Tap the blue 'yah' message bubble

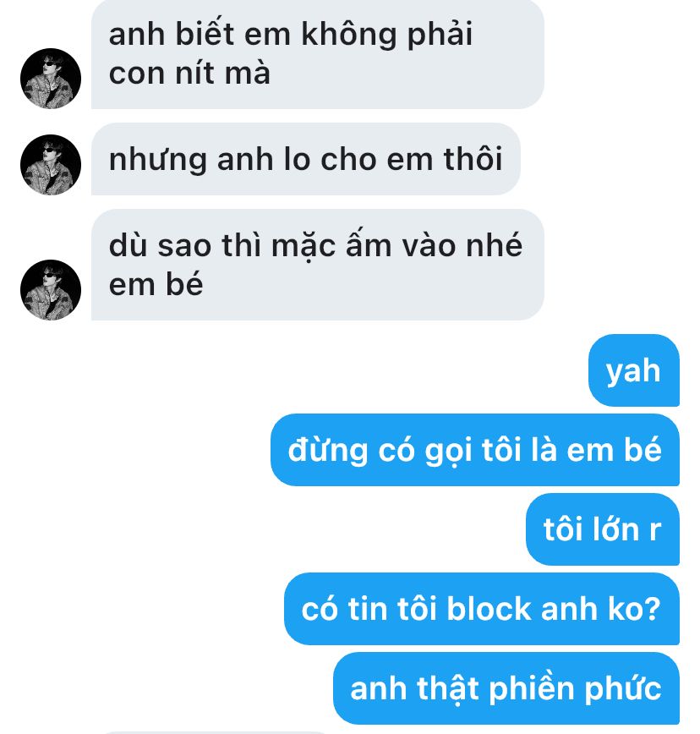click(x=633, y=370)
